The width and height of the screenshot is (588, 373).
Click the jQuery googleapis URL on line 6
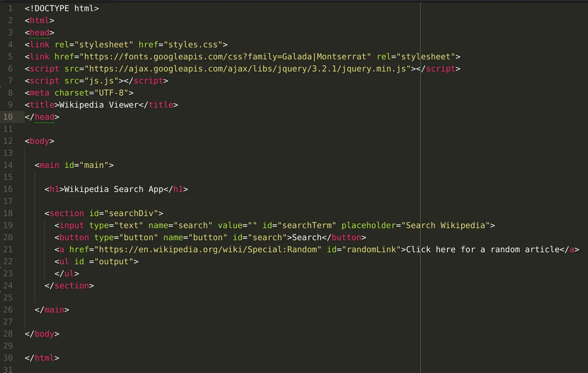pyautogui.click(x=248, y=68)
